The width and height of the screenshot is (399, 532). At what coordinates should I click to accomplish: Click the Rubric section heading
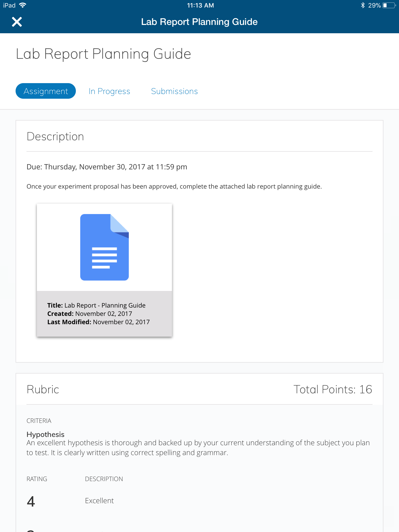pyautogui.click(x=43, y=389)
